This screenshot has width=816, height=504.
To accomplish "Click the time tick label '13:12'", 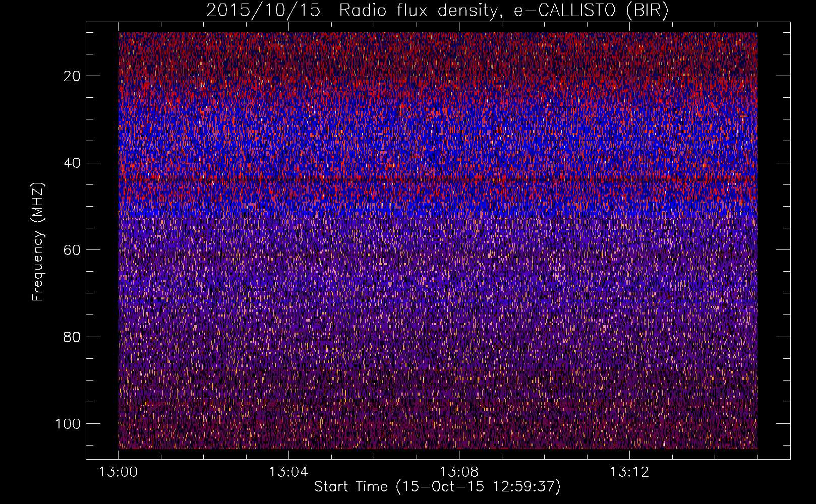I will (629, 472).
